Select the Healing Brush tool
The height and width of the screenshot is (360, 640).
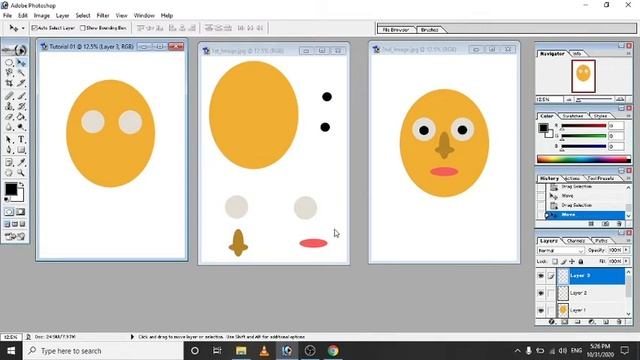pyautogui.click(x=9, y=96)
